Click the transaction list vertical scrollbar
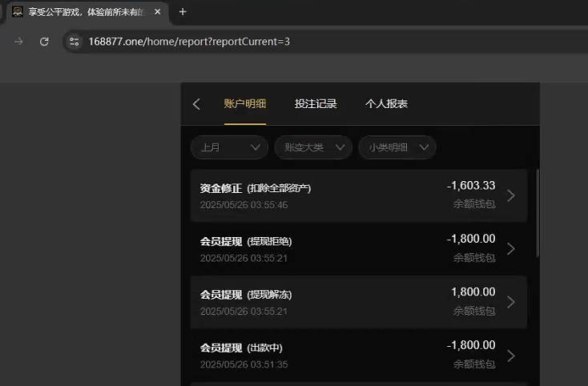588x386 pixels. click(537, 212)
